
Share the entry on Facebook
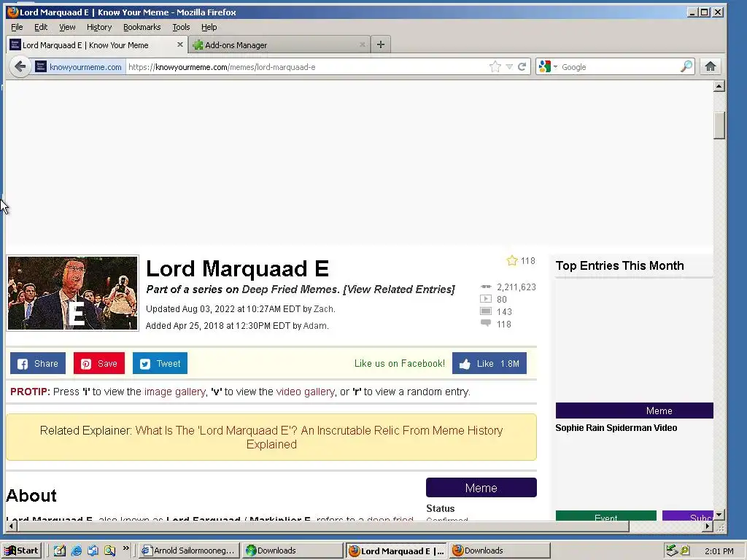point(38,363)
